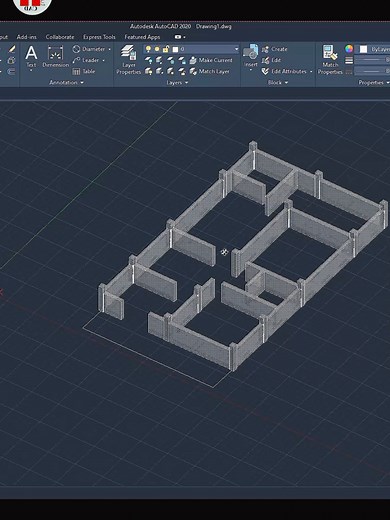
Task: Expand the layer list dropdown arrow
Action: tap(236, 49)
